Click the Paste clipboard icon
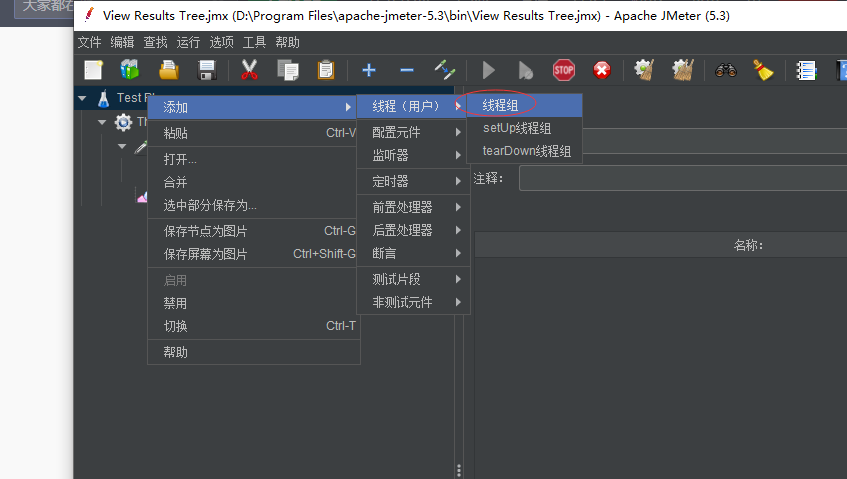The height and width of the screenshot is (479, 847). [x=326, y=70]
